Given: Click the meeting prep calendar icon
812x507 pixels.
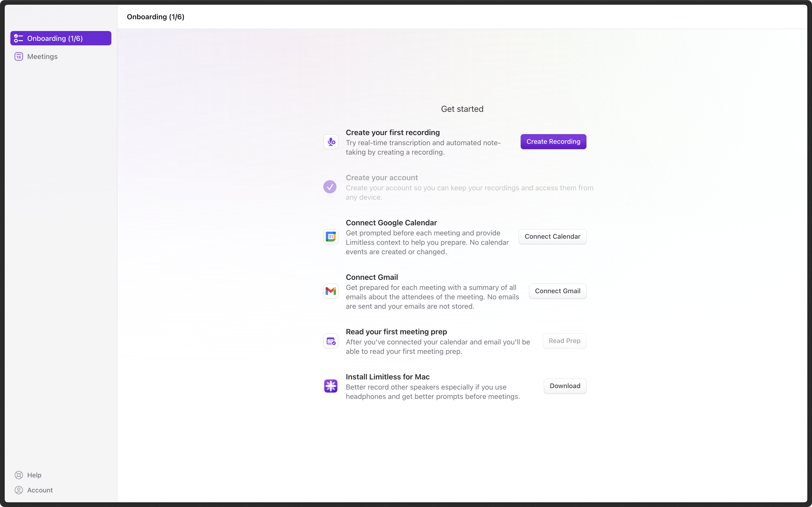Looking at the screenshot, I should tap(331, 341).
